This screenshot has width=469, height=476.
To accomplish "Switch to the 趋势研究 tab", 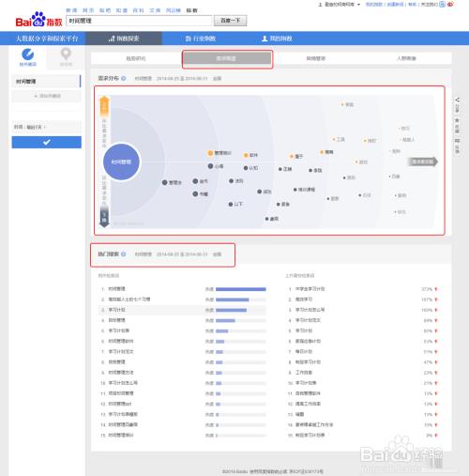I will (136, 58).
